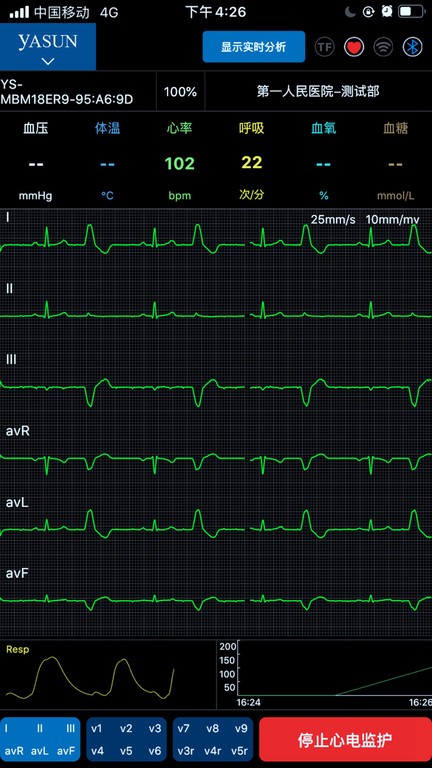Tap the do-not-disturb moon icon
432x768 pixels.
pos(350,12)
